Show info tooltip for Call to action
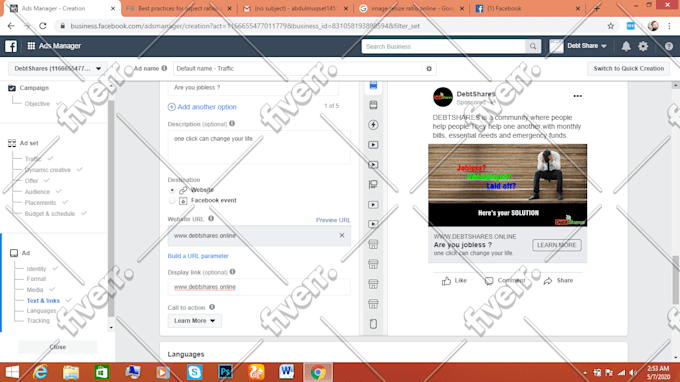 pos(212,307)
